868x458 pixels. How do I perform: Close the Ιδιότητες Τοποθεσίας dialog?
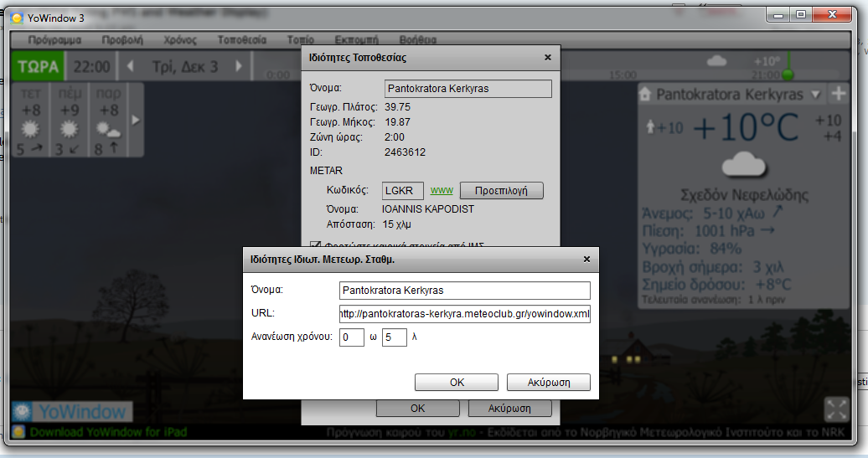[x=547, y=58]
